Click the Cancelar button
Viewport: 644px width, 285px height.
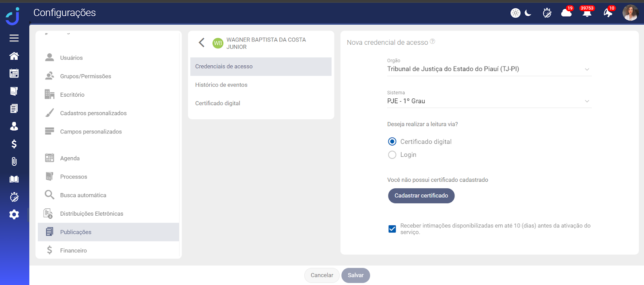click(x=322, y=275)
